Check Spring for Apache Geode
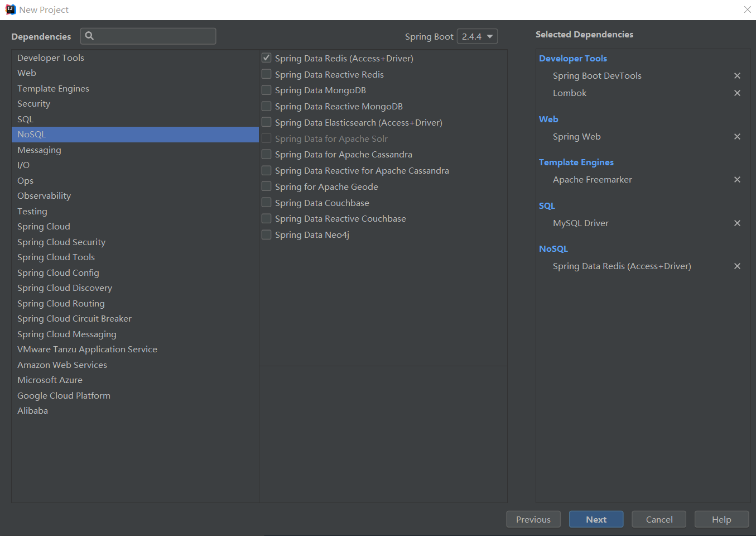This screenshot has width=756, height=536. [267, 186]
